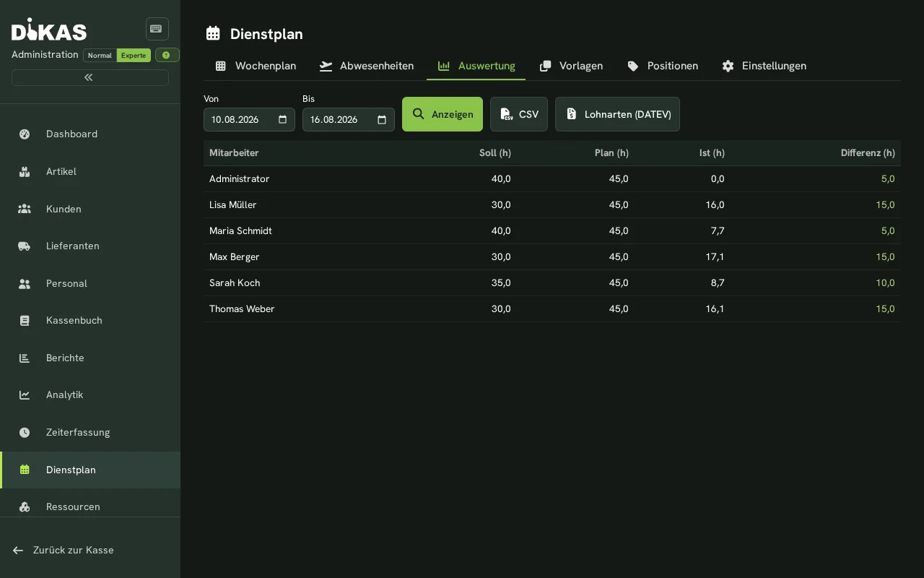Select the Auswertung tab
This screenshot has width=924, height=578.
[x=476, y=66]
